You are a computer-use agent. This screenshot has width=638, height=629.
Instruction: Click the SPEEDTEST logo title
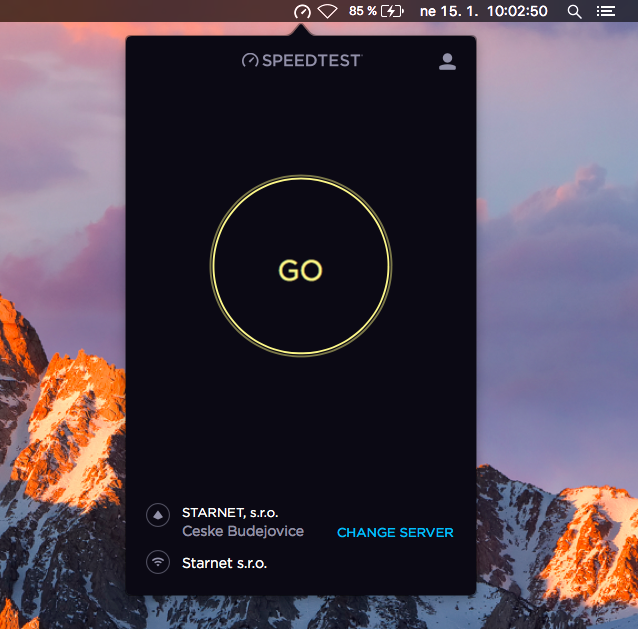(x=301, y=60)
